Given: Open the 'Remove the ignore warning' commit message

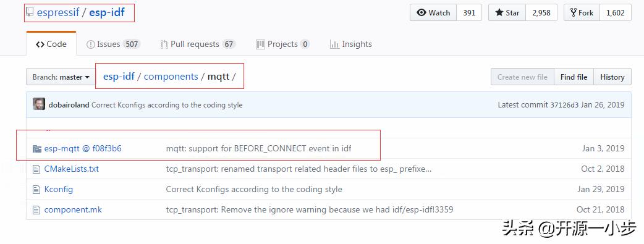Looking at the screenshot, I should pyautogui.click(x=309, y=209).
